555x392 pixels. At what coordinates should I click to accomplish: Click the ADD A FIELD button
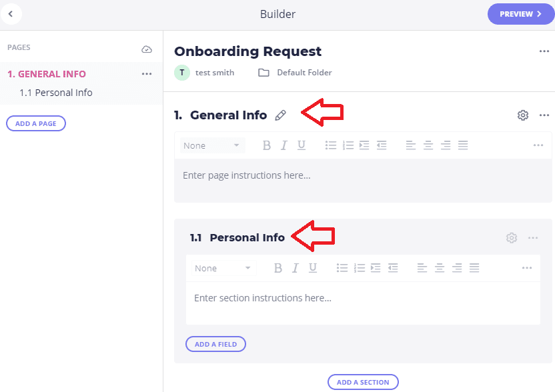coord(215,344)
